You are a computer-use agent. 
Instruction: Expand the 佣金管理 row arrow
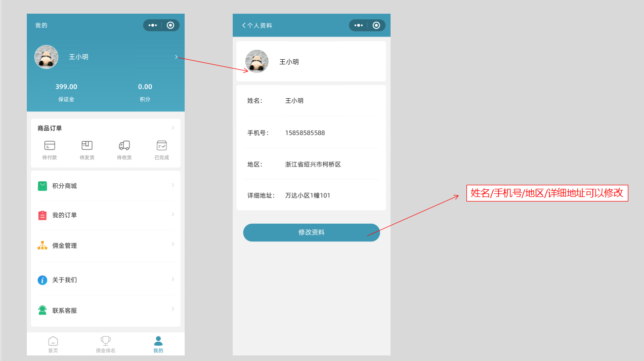point(173,244)
